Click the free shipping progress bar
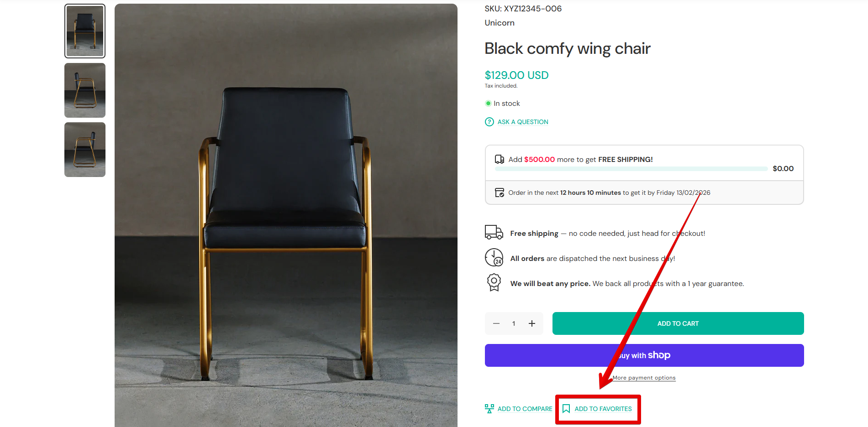The height and width of the screenshot is (427, 868). [x=631, y=169]
